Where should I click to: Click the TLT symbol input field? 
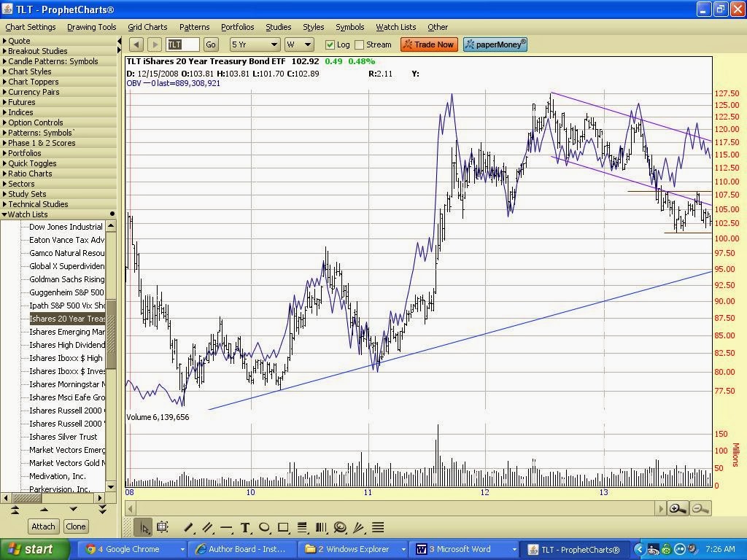coord(182,44)
